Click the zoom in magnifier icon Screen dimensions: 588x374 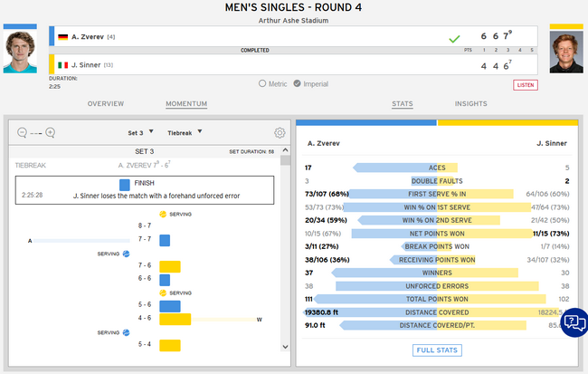click(x=51, y=132)
